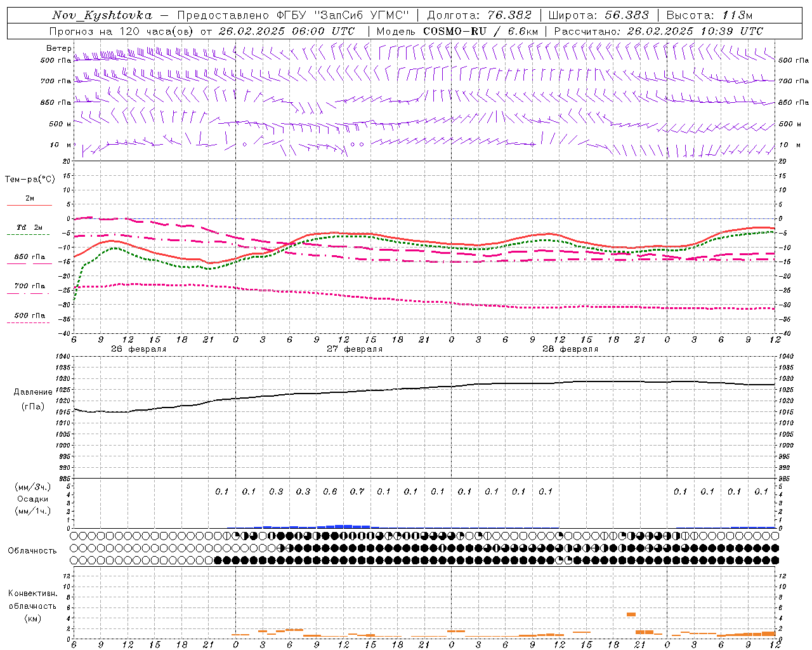Image resolution: width=812 pixels, height=650 pixels.
Task: Click the Тем-ра(°C) temperature label
Action: coord(30,180)
